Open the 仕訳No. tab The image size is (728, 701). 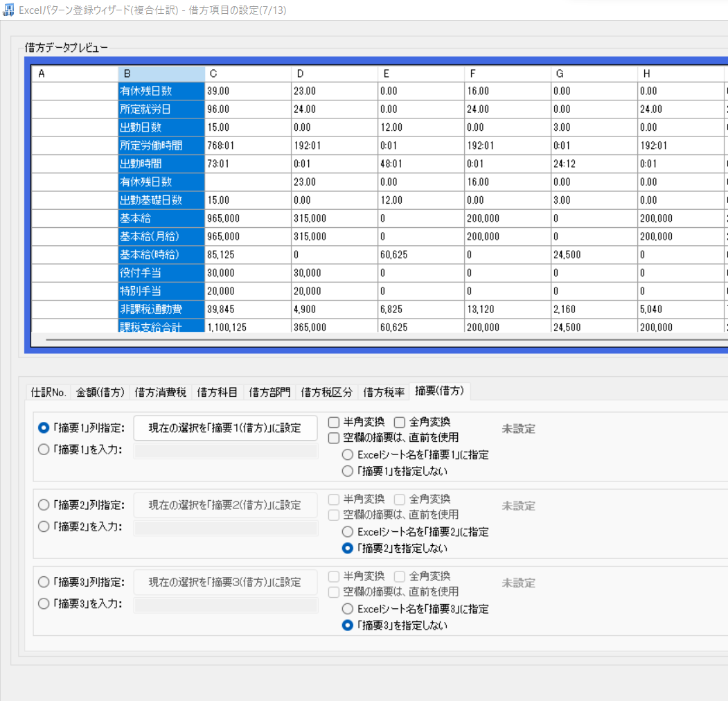(x=48, y=393)
